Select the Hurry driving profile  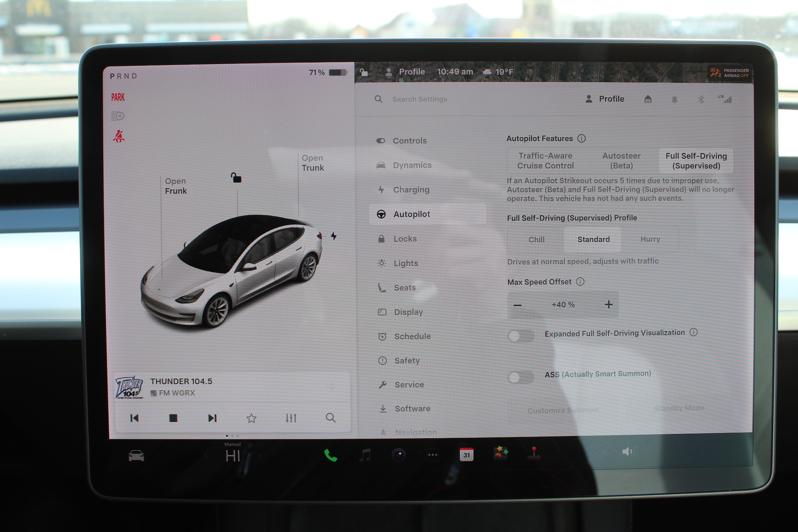(x=650, y=239)
